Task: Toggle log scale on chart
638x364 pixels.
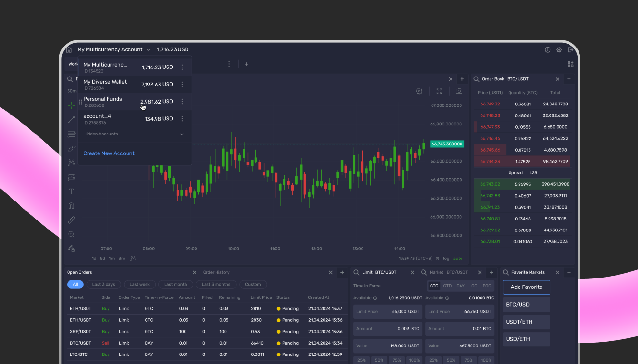Action: pos(446,259)
